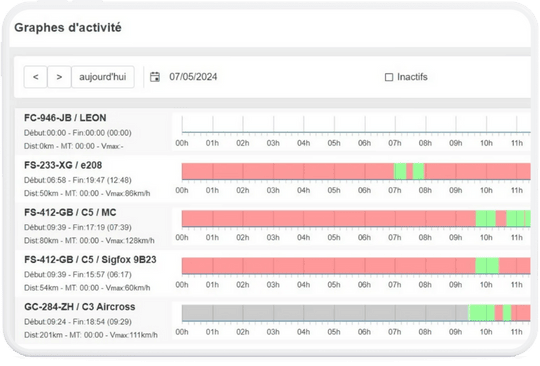The width and height of the screenshot is (540, 366).
Task: Click e208 stats Début:06:58 - Fin:19:47
Action: [77, 180]
